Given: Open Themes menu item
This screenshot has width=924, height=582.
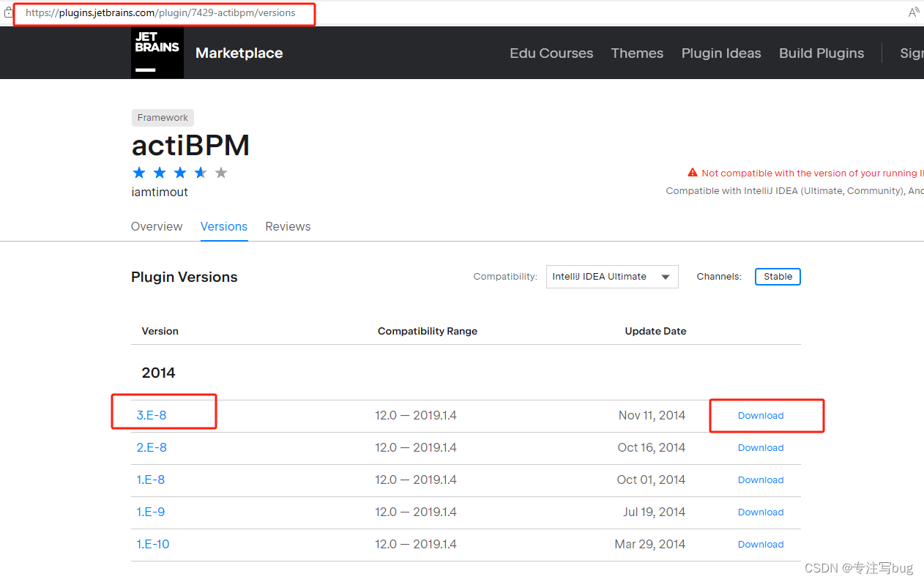Looking at the screenshot, I should click(x=637, y=53).
